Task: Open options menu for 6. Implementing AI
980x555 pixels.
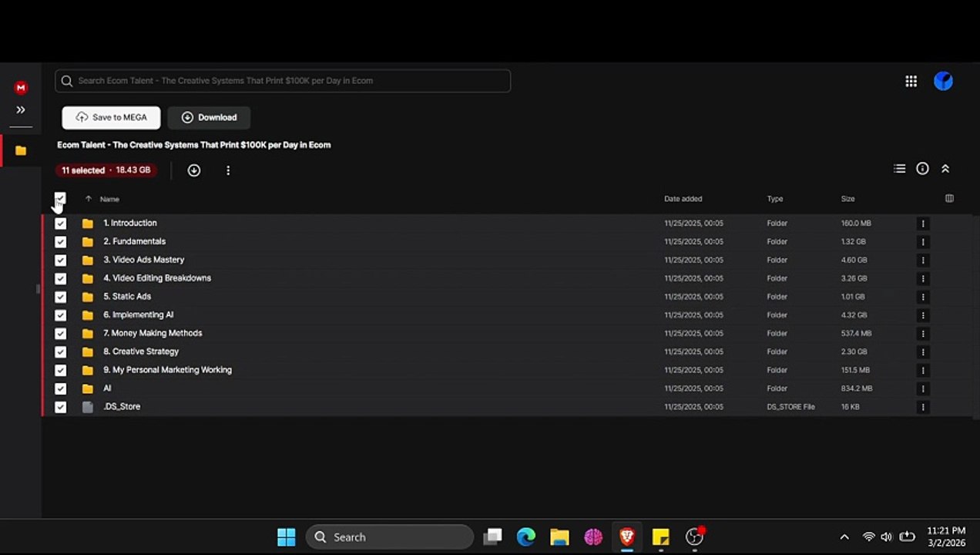Action: 923,315
